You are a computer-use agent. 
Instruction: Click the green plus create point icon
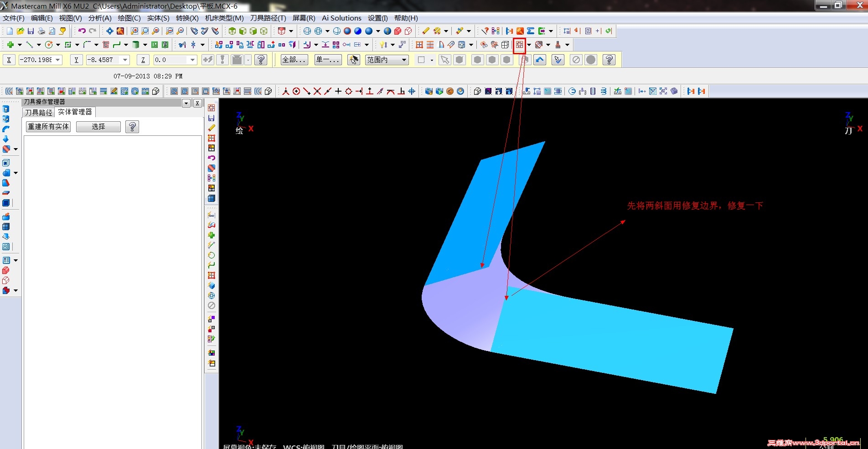coord(10,45)
